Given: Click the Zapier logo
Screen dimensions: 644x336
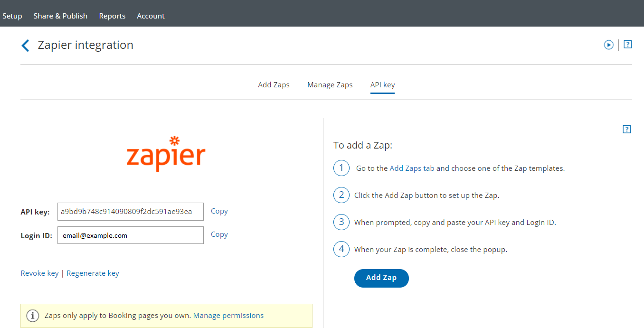Looking at the screenshot, I should tap(166, 154).
